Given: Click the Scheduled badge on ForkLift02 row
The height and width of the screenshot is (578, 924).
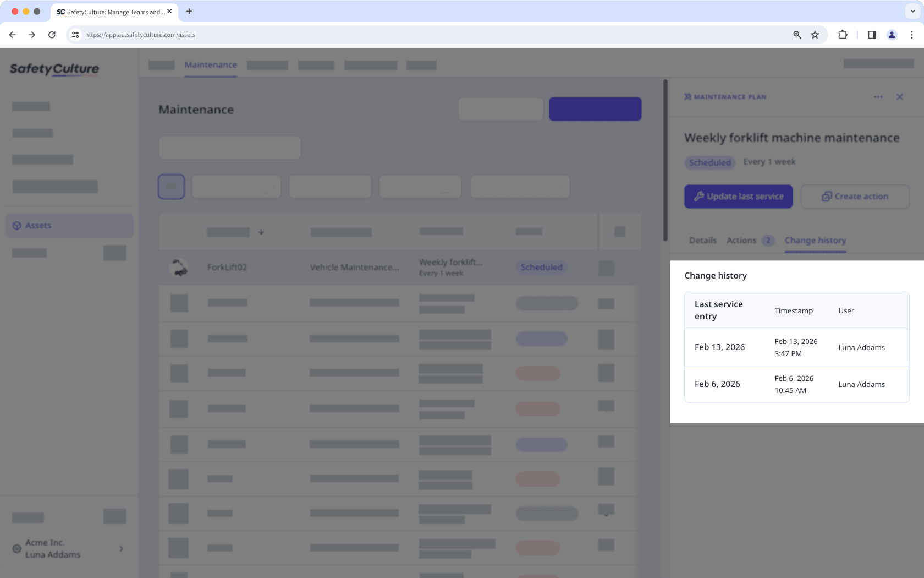Looking at the screenshot, I should click(x=541, y=267).
